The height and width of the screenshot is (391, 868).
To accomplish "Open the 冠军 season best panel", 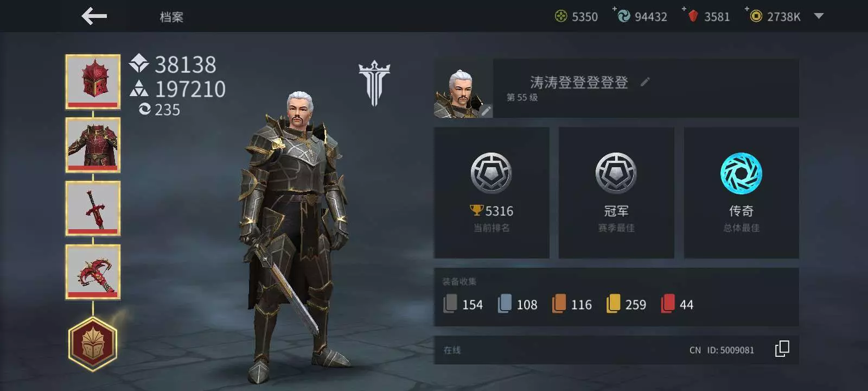I will coord(616,193).
